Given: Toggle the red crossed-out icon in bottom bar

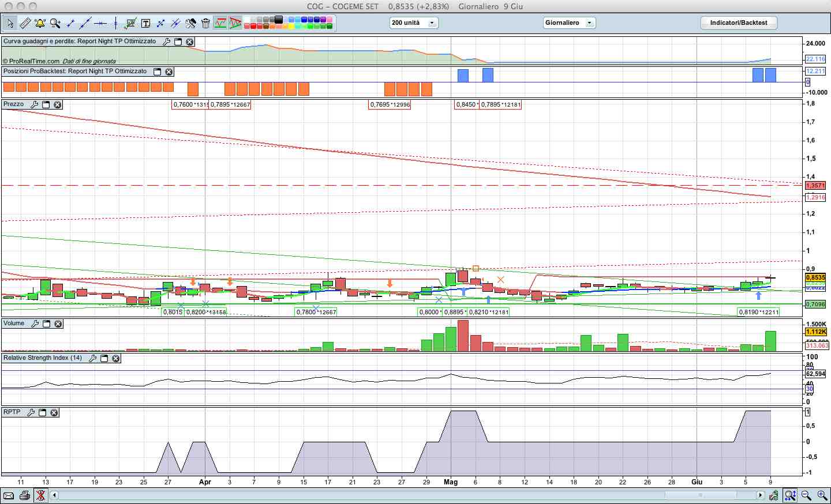Looking at the screenshot, I should pos(40,495).
